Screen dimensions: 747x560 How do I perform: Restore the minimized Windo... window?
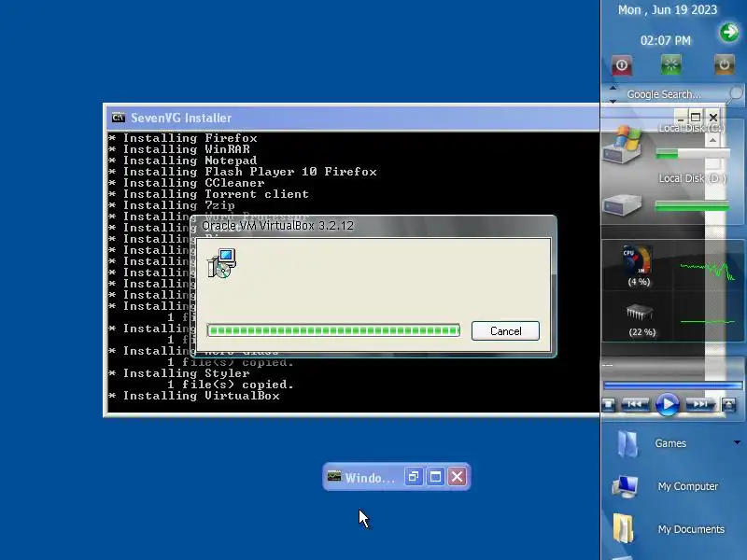pos(413,477)
